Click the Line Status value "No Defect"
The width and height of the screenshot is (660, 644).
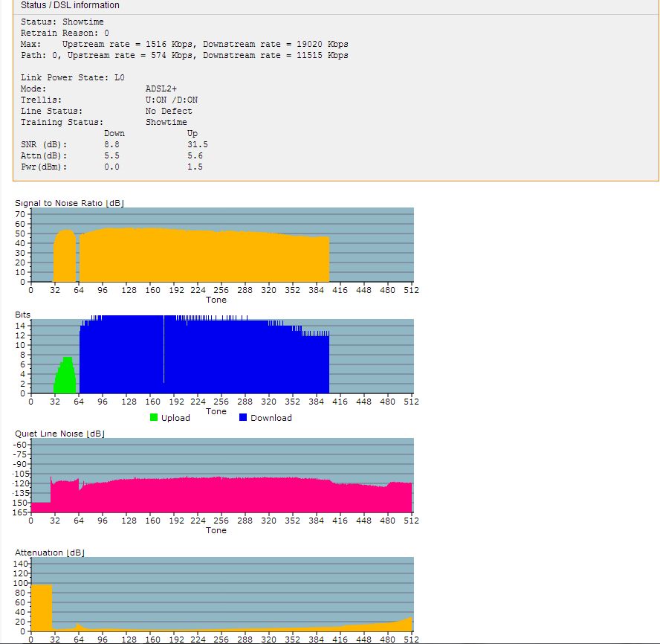point(169,112)
